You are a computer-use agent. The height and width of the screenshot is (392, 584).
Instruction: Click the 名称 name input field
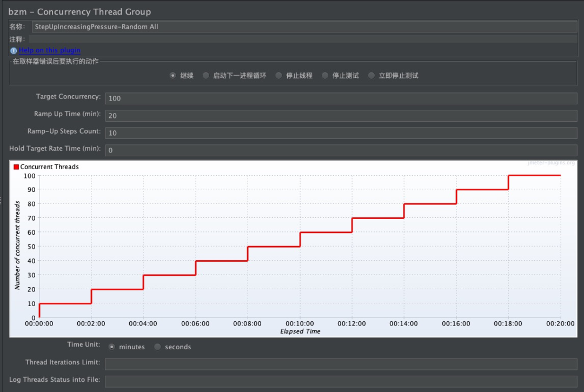(303, 26)
